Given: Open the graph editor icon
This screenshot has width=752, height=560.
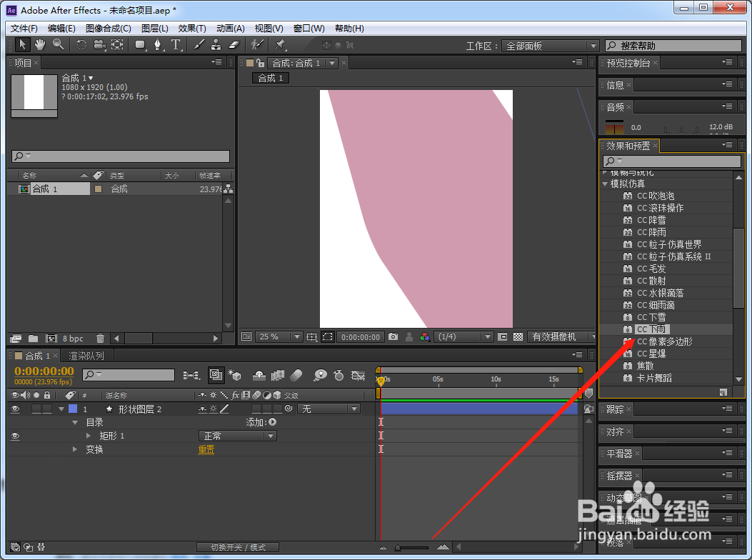Looking at the screenshot, I should click(x=359, y=375).
